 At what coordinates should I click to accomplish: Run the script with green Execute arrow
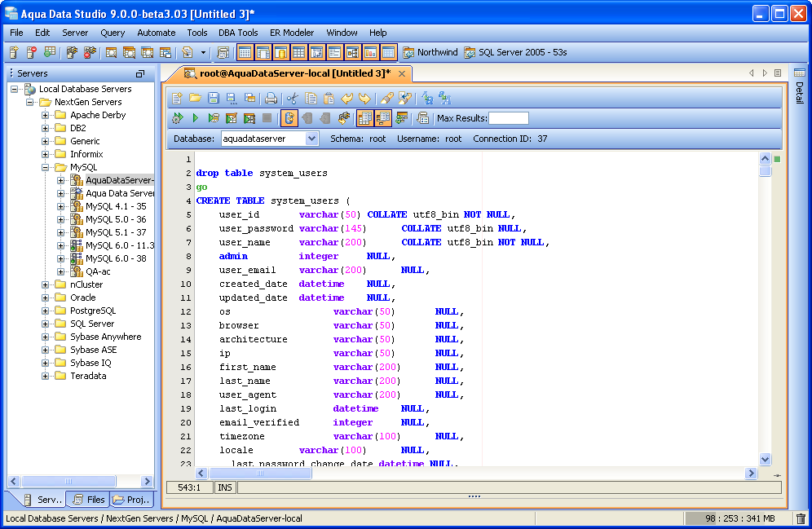[x=196, y=118]
